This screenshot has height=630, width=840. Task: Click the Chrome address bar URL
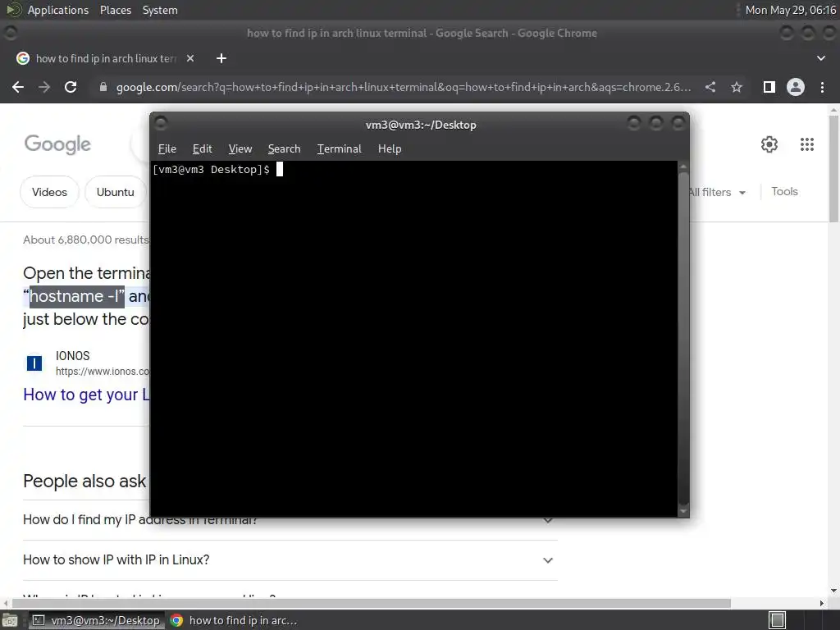click(x=404, y=87)
